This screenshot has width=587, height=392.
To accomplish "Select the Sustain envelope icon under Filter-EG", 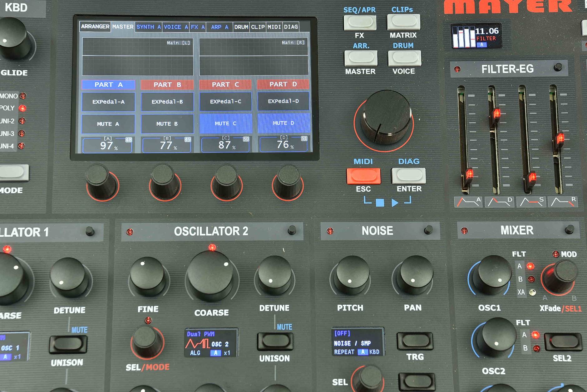I will point(531,202).
